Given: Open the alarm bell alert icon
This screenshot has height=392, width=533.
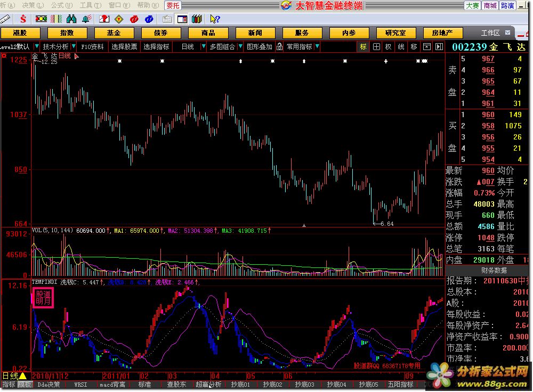Looking at the screenshot, I should [x=87, y=19].
